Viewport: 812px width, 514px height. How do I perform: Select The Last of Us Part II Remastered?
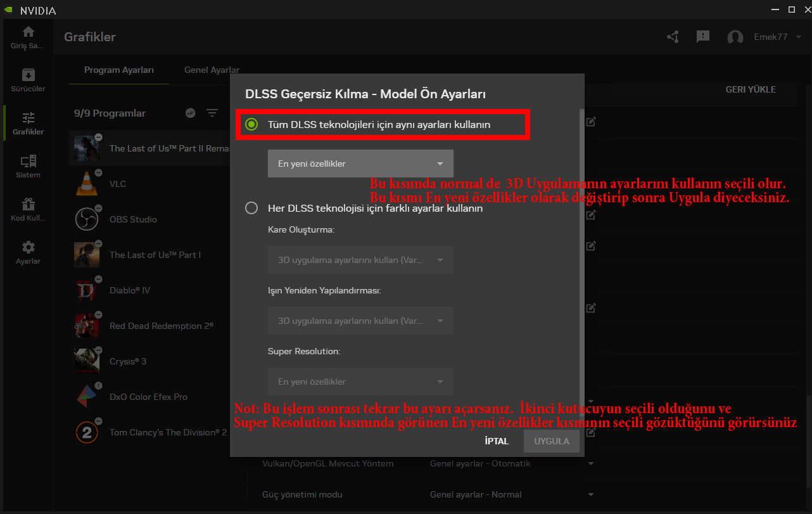tap(149, 148)
